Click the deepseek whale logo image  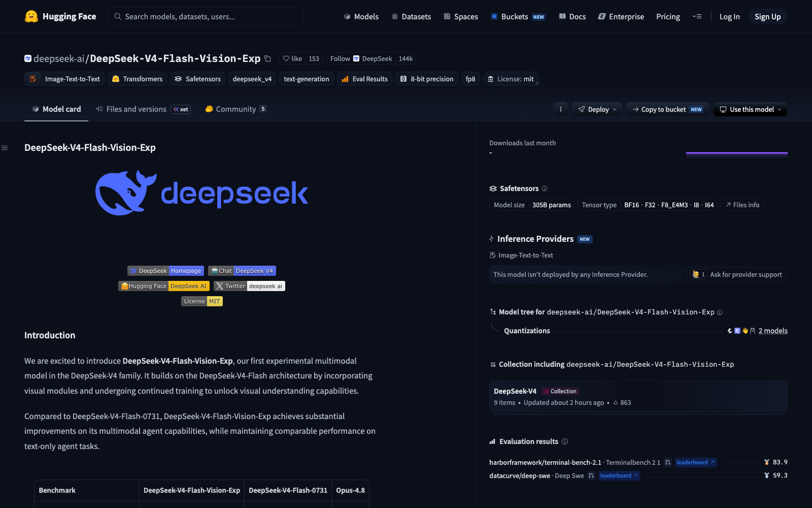click(202, 193)
